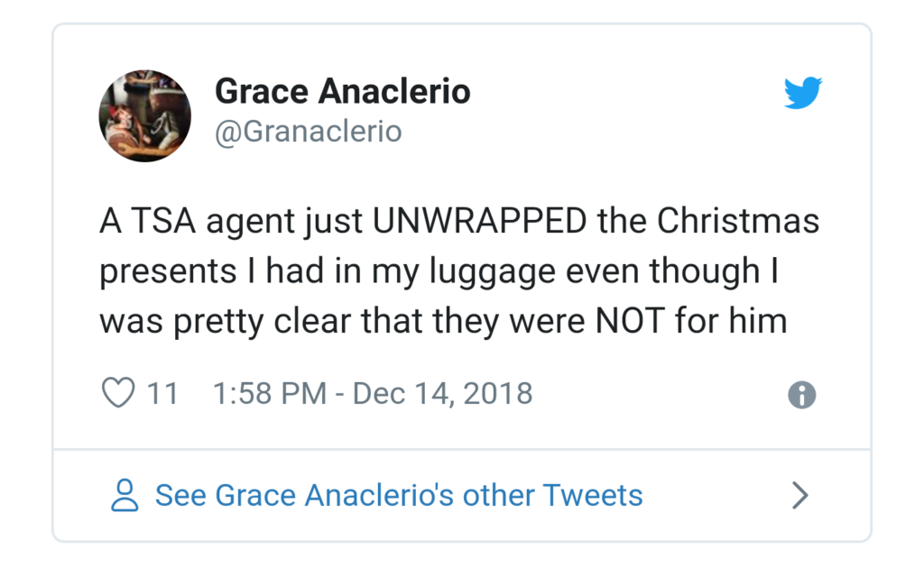Open the tweet's 1:58 PM timestamp

tap(270, 393)
